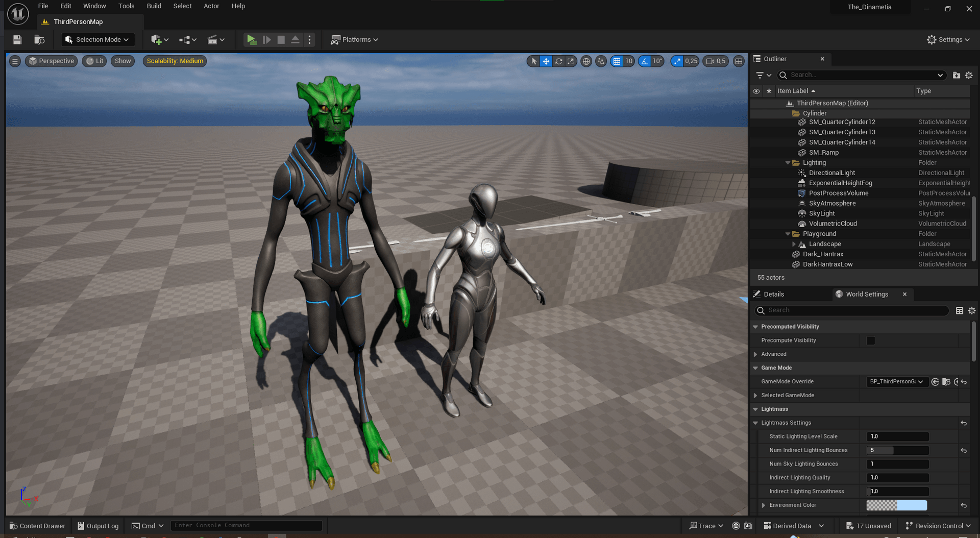This screenshot has width=980, height=538.
Task: Activate the Scale gizmo tool
Action: 571,61
